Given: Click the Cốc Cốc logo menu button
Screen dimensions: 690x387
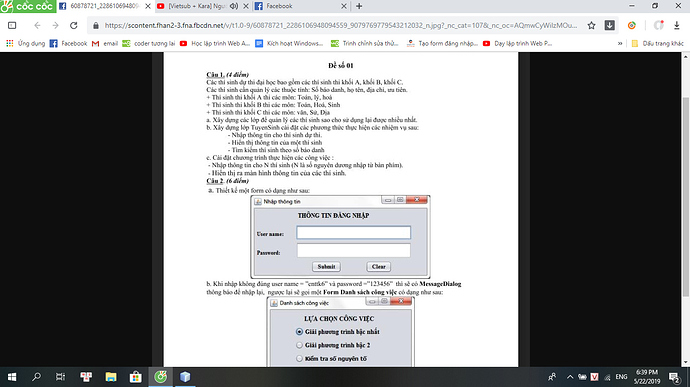Looking at the screenshot, I should pos(28,6).
